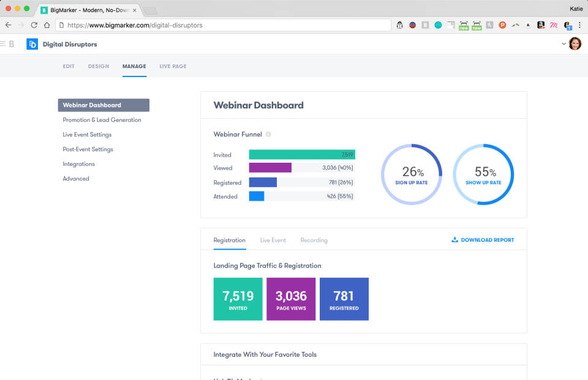This screenshot has height=380, width=588.
Task: Switch to the DESIGN tab
Action: click(98, 66)
